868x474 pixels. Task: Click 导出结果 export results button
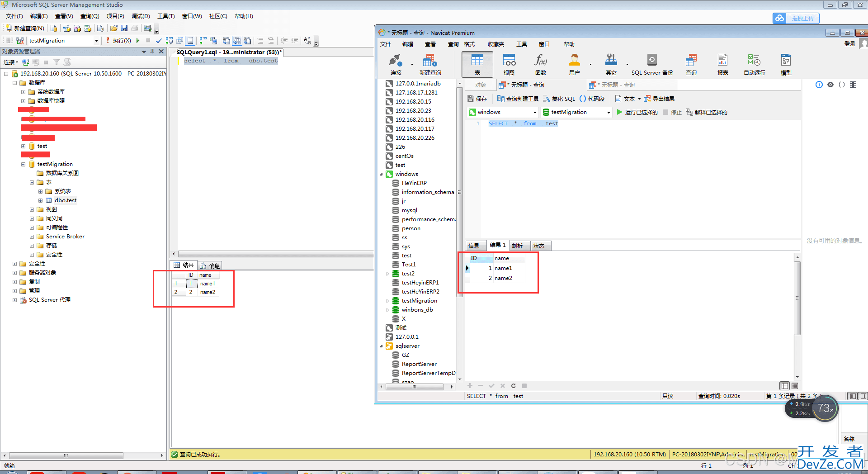[659, 99]
